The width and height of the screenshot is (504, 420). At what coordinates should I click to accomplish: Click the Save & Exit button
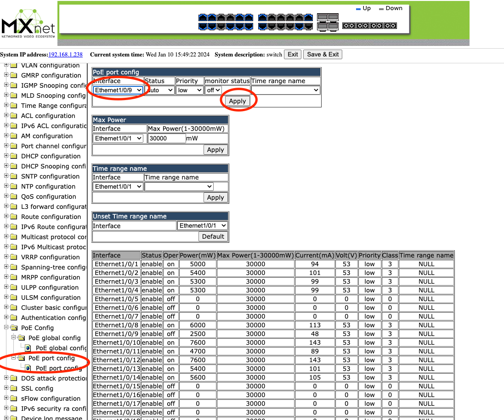click(323, 54)
